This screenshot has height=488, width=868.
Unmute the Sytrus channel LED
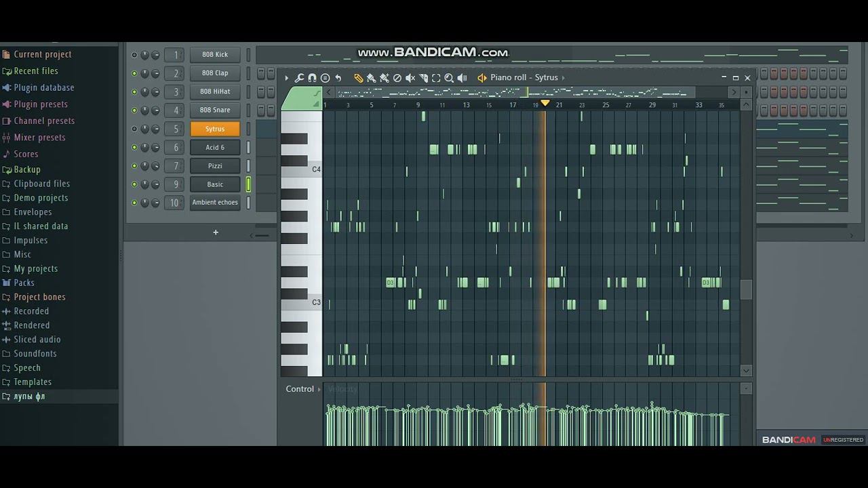(134, 129)
